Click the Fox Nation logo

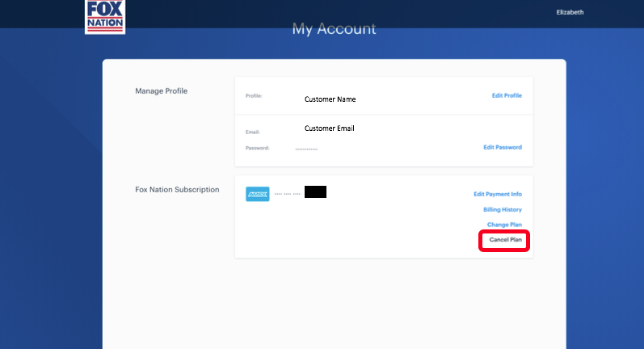[105, 17]
